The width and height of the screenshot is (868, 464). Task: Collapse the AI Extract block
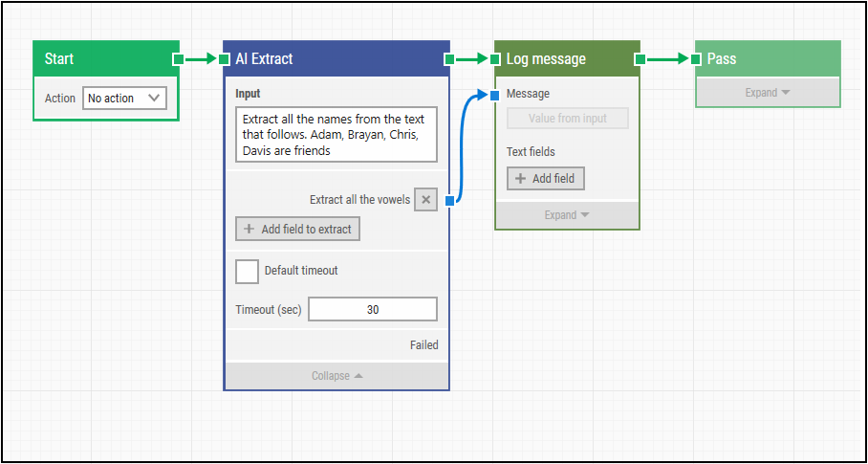point(336,376)
